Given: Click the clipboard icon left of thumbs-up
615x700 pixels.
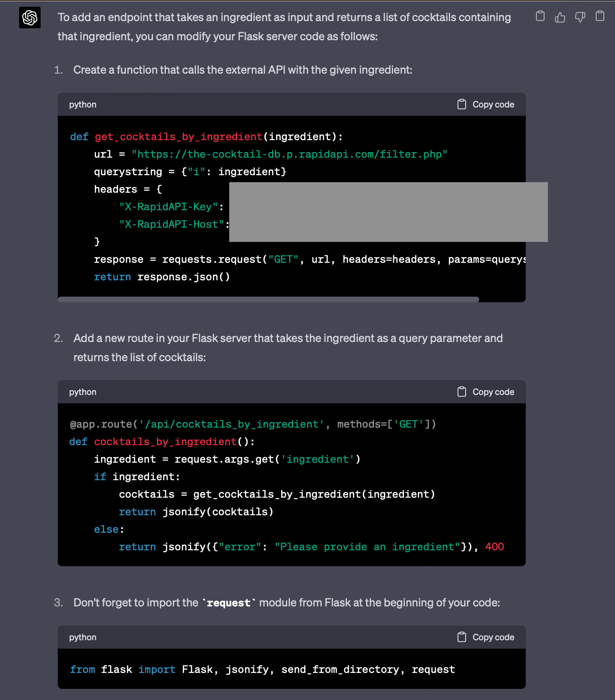Looking at the screenshot, I should tap(540, 16).
